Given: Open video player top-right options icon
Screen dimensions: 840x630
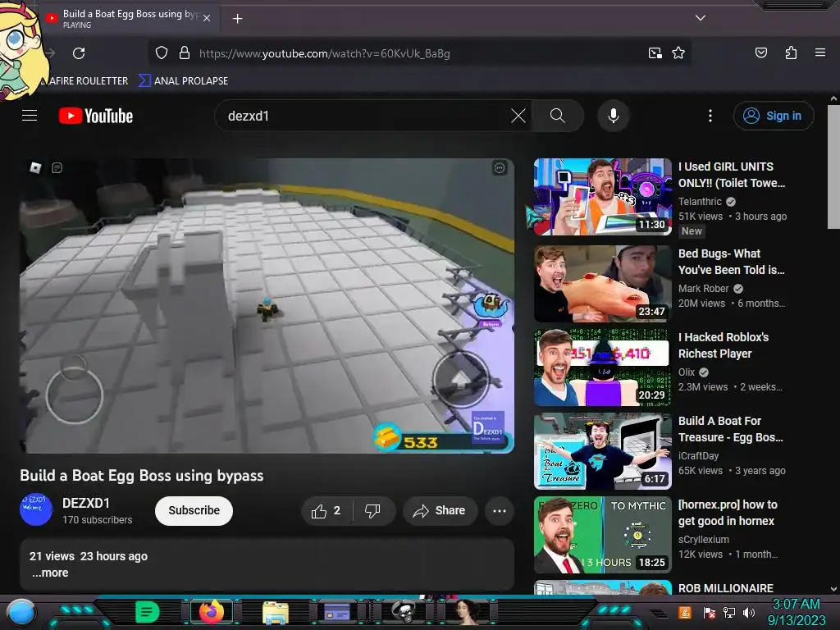Looking at the screenshot, I should 500,168.
